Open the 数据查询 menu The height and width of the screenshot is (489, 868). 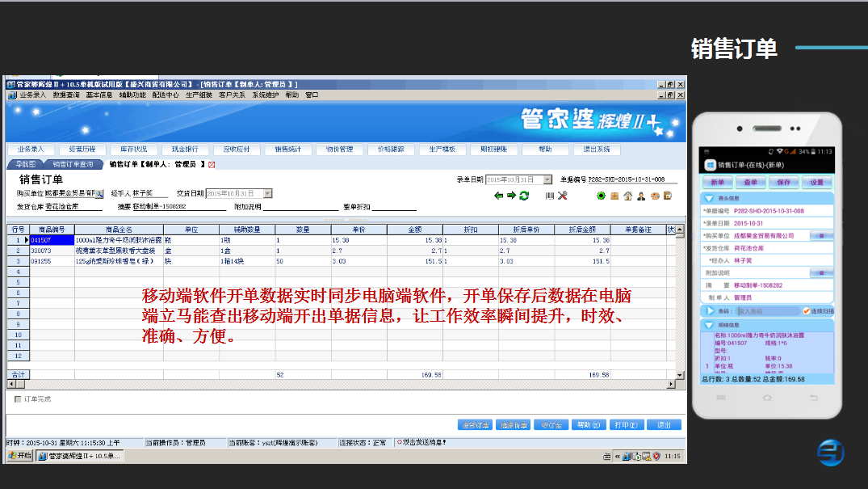(66, 95)
